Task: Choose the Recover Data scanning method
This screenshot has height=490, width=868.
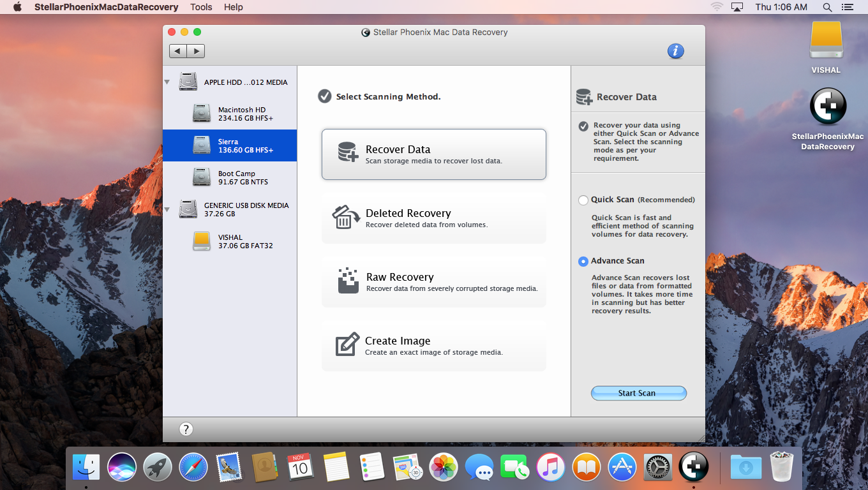Action: (434, 154)
